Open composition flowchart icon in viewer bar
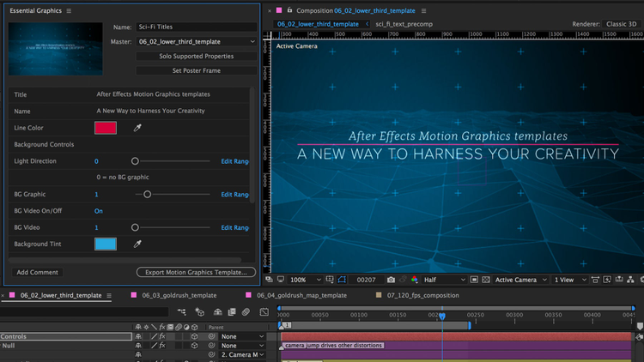Viewport: 644px width, 362px height. point(631,280)
